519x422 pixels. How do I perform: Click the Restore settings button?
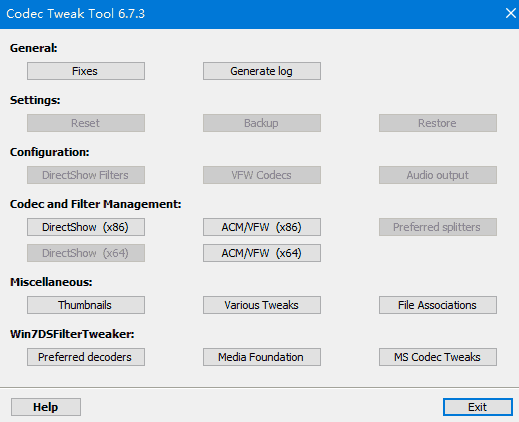pos(438,123)
